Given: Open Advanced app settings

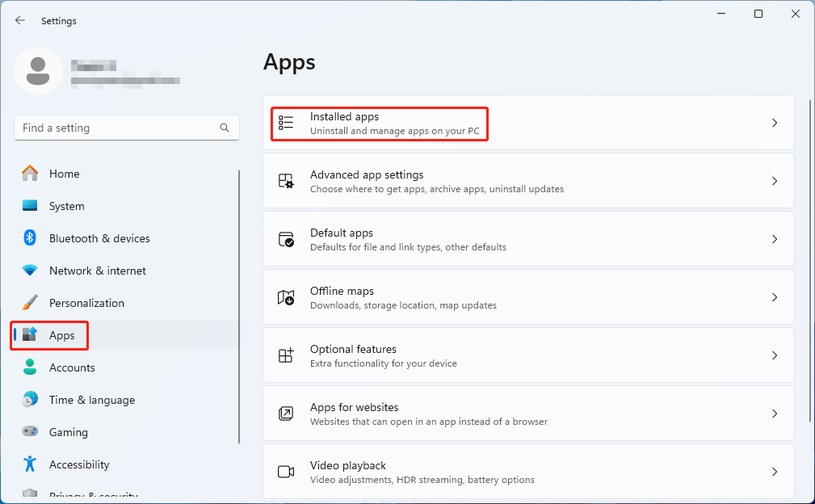Looking at the screenshot, I should pos(528,181).
